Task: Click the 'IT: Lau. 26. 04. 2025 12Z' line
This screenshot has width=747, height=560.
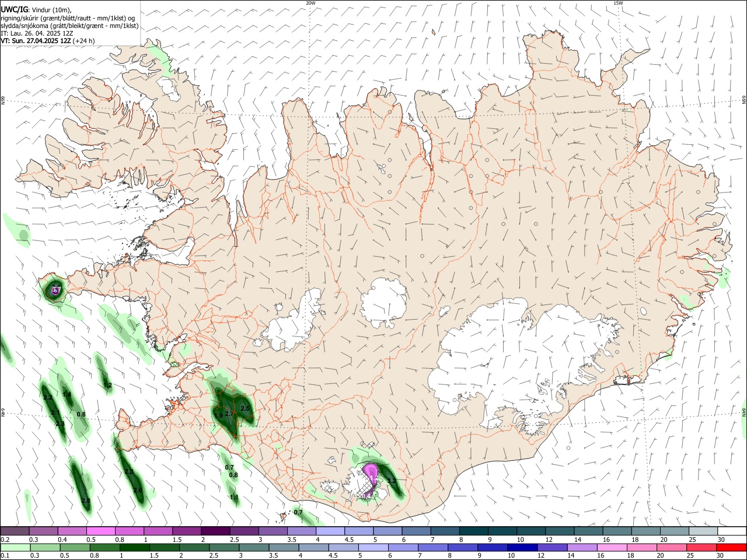Action: pyautogui.click(x=37, y=33)
